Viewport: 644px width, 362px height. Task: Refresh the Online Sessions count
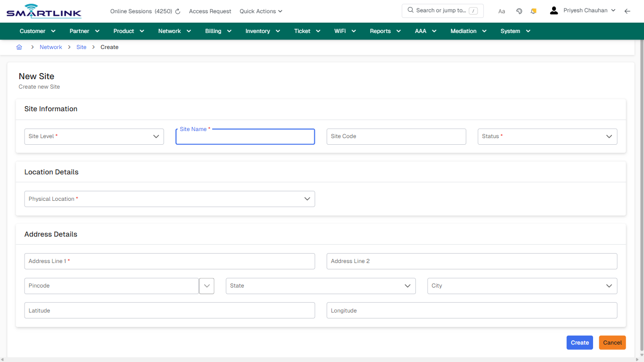(x=178, y=11)
